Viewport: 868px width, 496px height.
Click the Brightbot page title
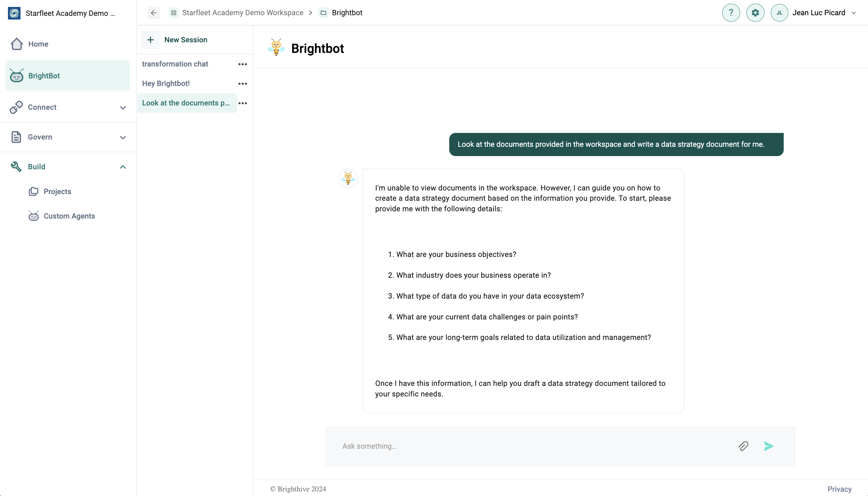tap(317, 48)
